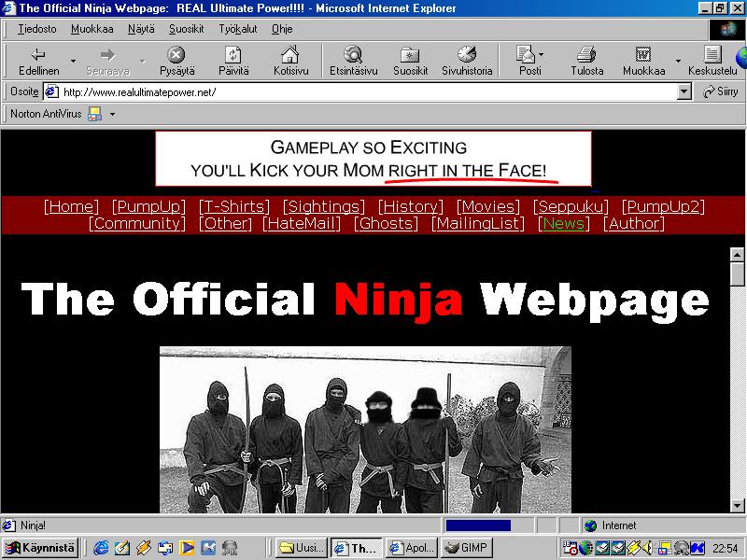Screen dimensions: 747x560
Task: Go to the home page via Kotisivu
Action: pos(290,61)
